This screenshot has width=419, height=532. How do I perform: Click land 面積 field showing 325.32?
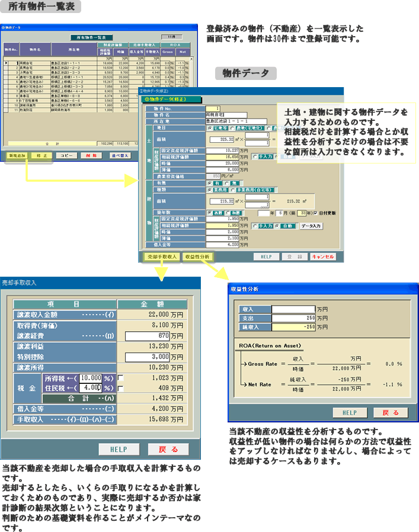point(222,139)
